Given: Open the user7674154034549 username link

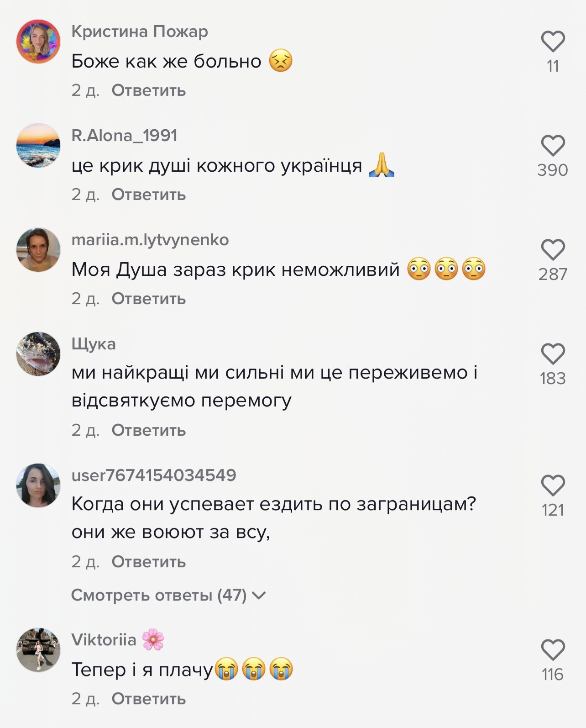Looking at the screenshot, I should tap(154, 475).
